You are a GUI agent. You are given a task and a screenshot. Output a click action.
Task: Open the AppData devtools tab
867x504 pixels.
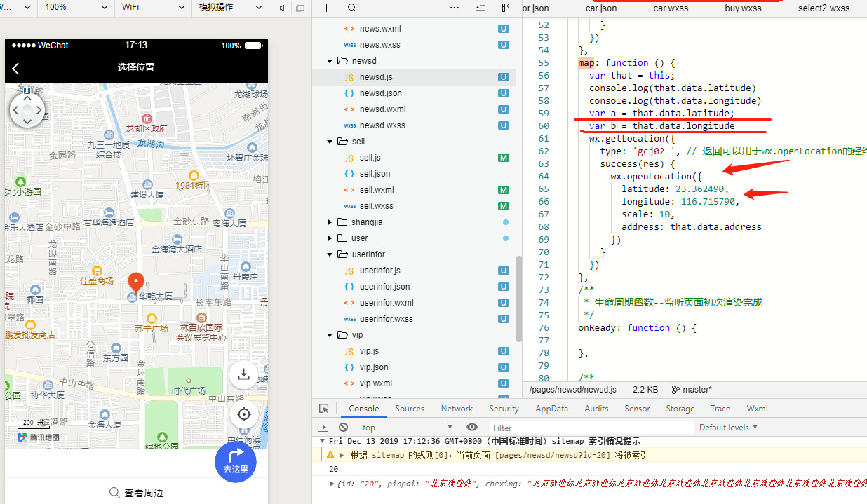[x=551, y=409]
